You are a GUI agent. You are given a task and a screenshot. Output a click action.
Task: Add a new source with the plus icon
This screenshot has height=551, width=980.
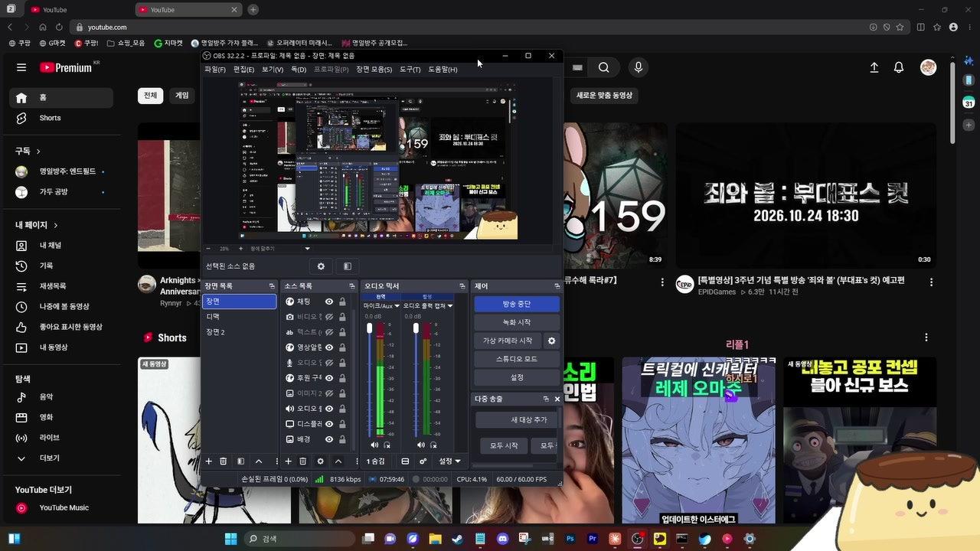(x=288, y=461)
